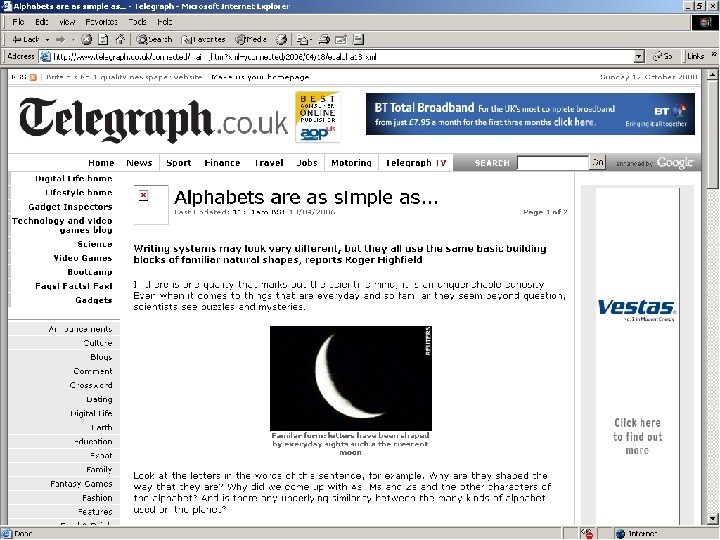
Task: Click the Fashion section link
Action: [x=97, y=498]
